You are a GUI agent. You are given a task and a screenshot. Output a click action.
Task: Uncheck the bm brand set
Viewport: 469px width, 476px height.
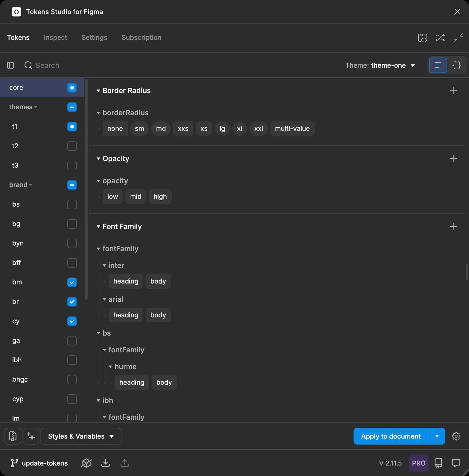click(x=72, y=282)
